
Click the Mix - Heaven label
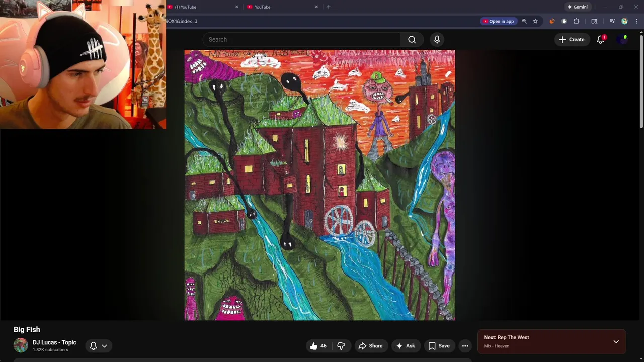tap(497, 346)
